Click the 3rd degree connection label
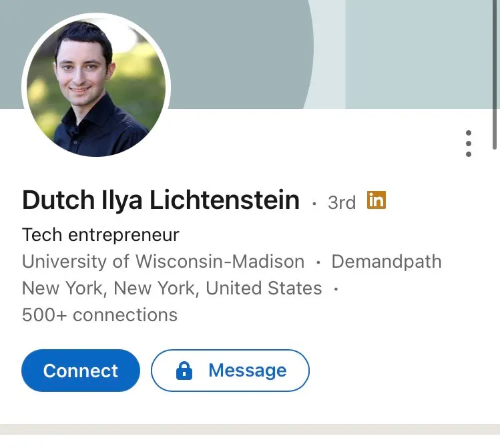Viewport: 500px width, 448px height. point(342,202)
